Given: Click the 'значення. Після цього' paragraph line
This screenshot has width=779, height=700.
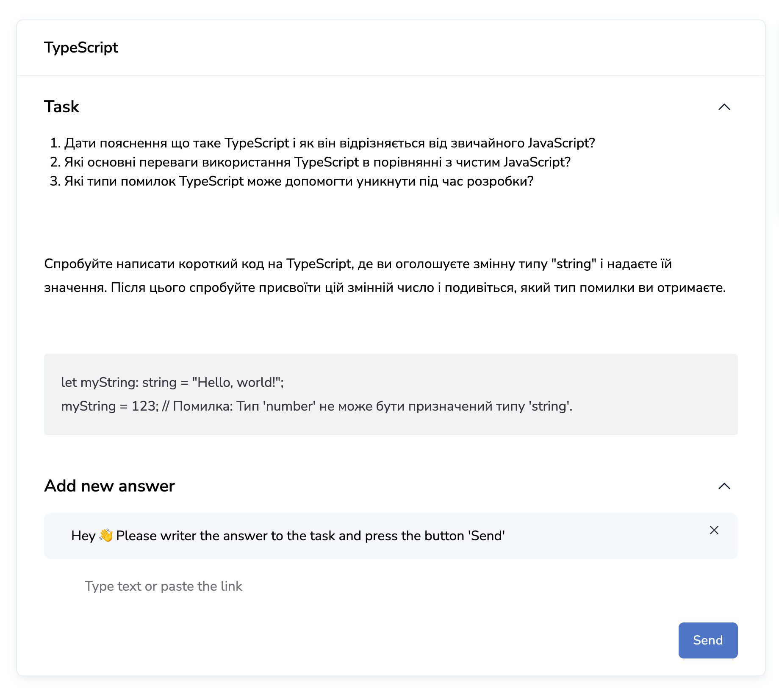Looking at the screenshot, I should coord(385,288).
